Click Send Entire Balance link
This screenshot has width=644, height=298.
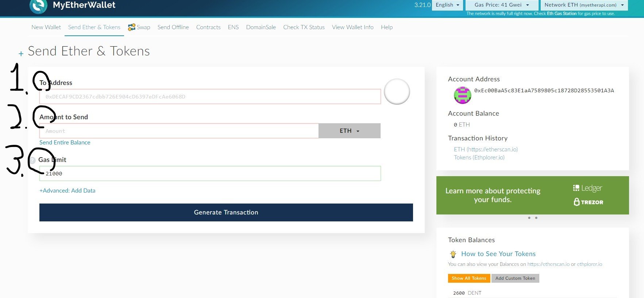(x=65, y=143)
